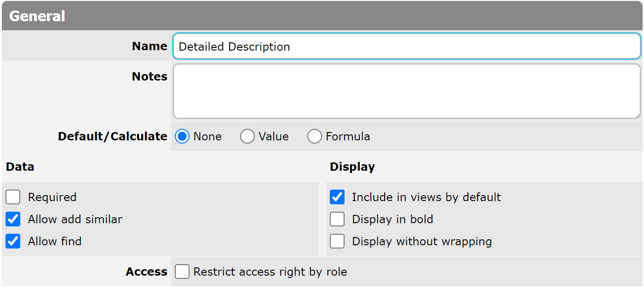The width and height of the screenshot is (644, 289).
Task: Click the General section header
Action: pos(37,16)
